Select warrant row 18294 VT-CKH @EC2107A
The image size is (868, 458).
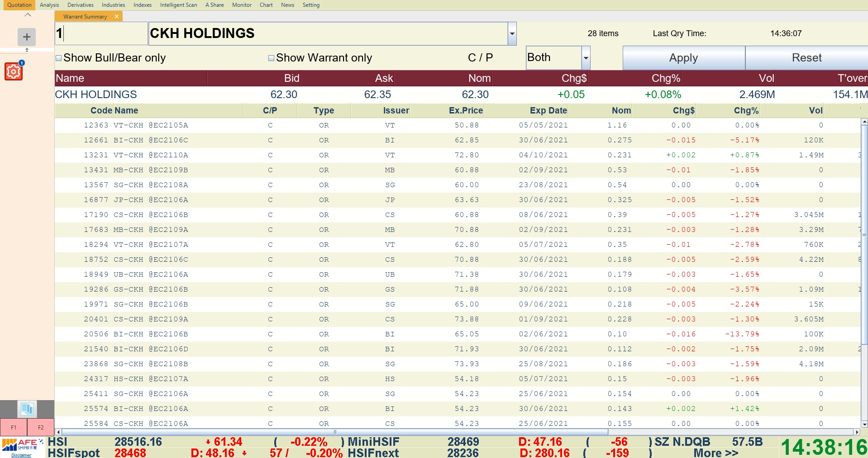[458, 245]
